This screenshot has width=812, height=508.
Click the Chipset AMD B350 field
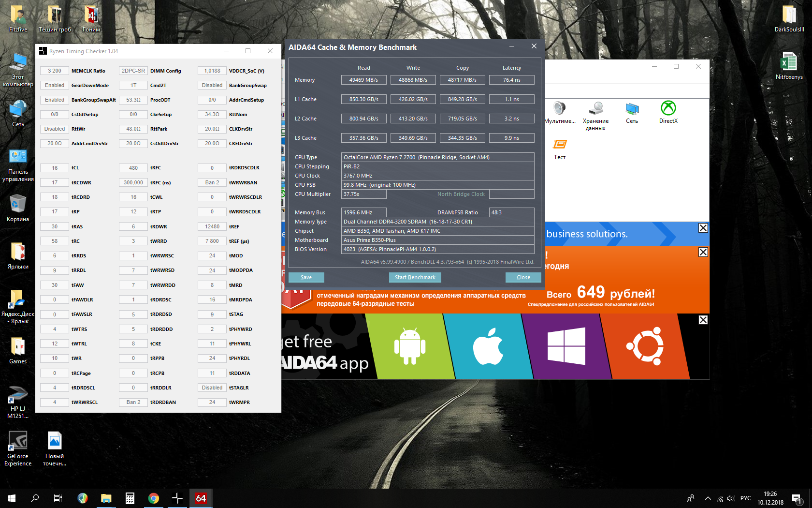(x=438, y=231)
